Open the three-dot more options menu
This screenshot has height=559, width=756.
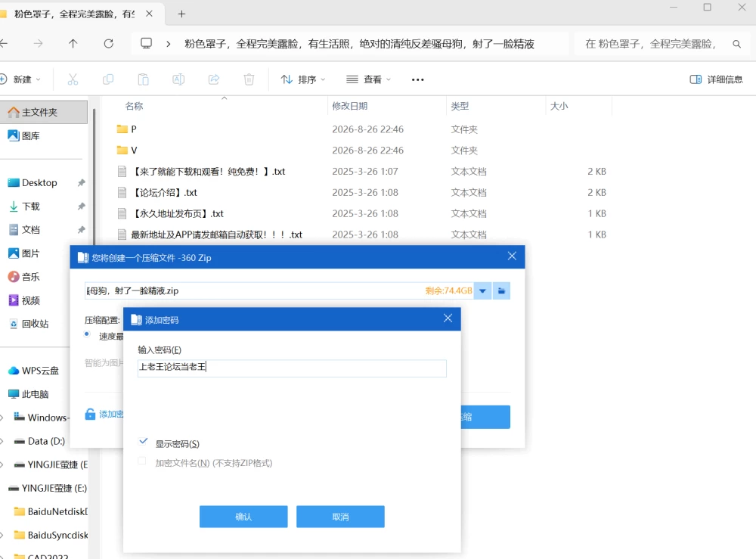point(417,79)
